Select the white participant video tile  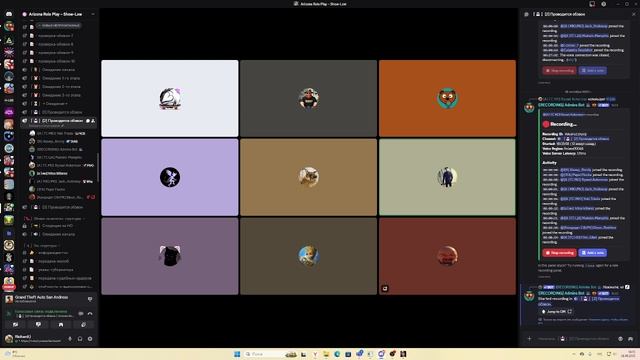(170, 98)
